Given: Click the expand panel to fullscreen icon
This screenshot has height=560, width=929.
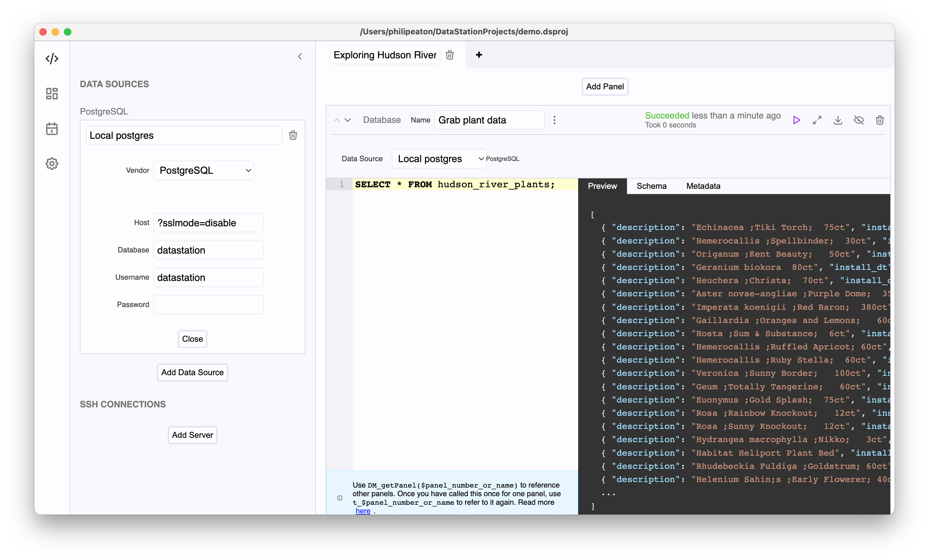Looking at the screenshot, I should 817,120.
